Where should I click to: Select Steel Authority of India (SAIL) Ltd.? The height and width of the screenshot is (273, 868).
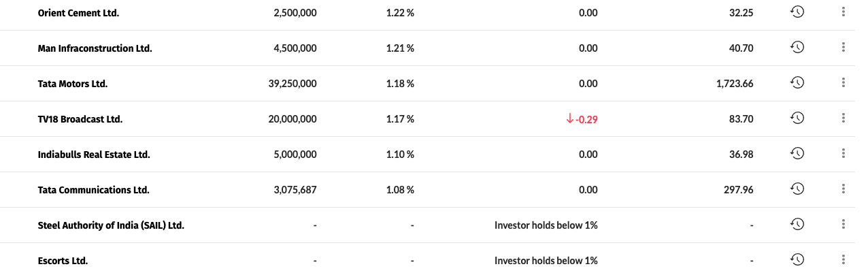[x=111, y=225]
